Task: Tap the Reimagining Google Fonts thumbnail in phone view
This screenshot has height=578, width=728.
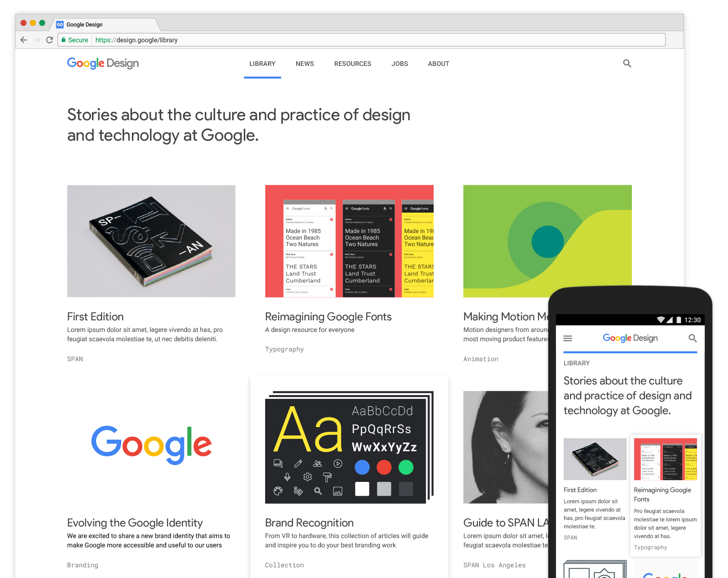Action: (665, 459)
